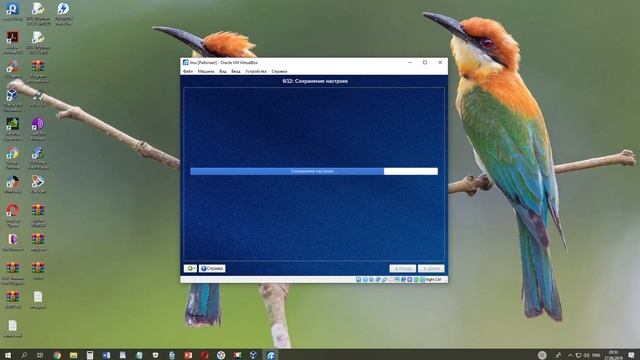Open the Ввод menu
The height and width of the screenshot is (360, 640).
click(236, 71)
